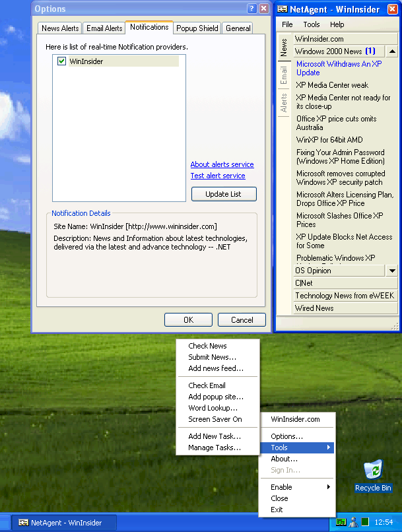Image resolution: width=402 pixels, height=532 pixels.
Task: Open the Wired News feed header
Action: pyautogui.click(x=345, y=308)
